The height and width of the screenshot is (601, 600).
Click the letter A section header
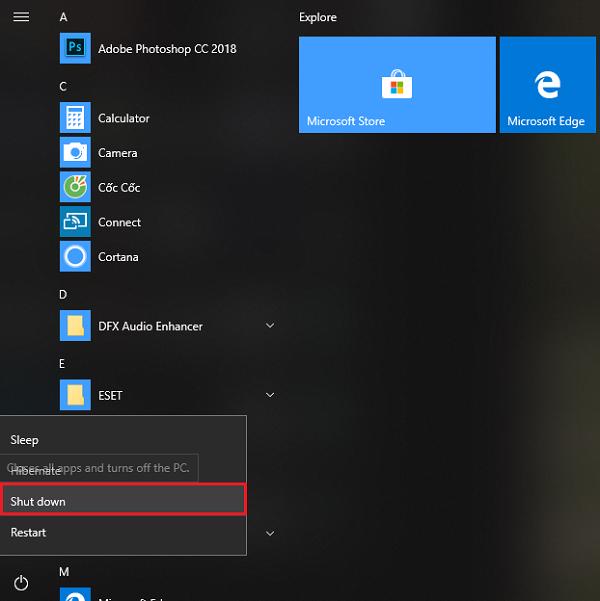64,18
